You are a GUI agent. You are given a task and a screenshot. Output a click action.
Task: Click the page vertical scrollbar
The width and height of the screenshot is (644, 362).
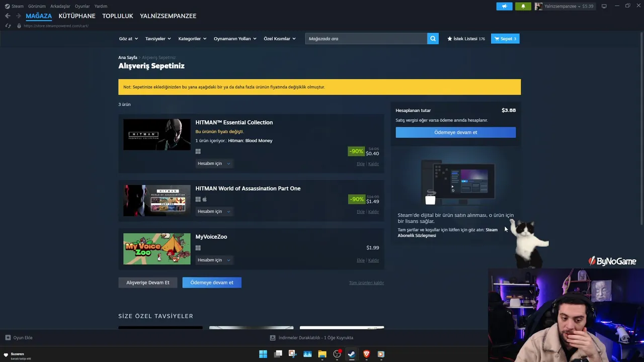pyautogui.click(x=641, y=129)
